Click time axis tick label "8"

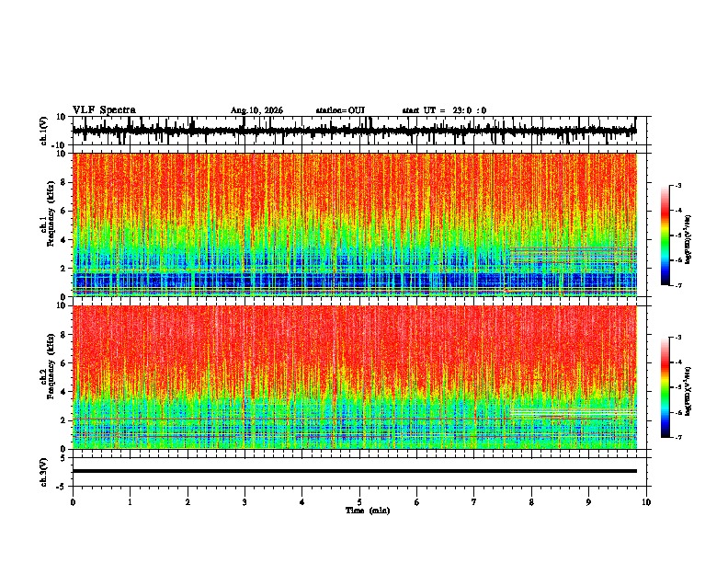pos(531,502)
